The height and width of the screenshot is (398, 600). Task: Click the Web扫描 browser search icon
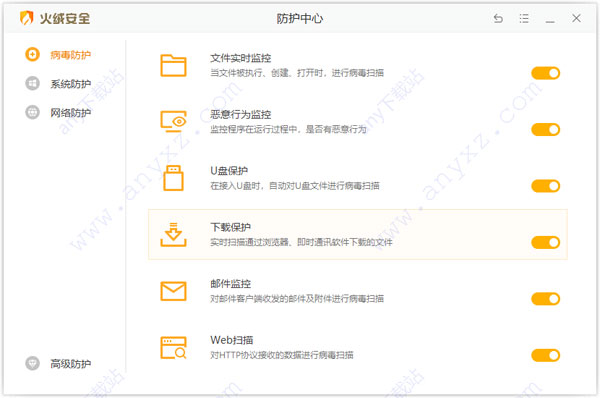point(173,347)
